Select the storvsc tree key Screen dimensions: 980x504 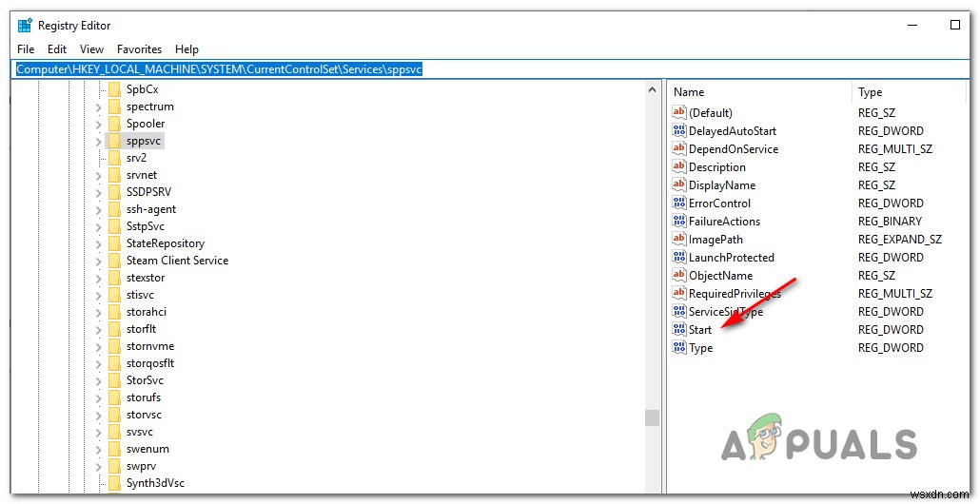tap(144, 415)
